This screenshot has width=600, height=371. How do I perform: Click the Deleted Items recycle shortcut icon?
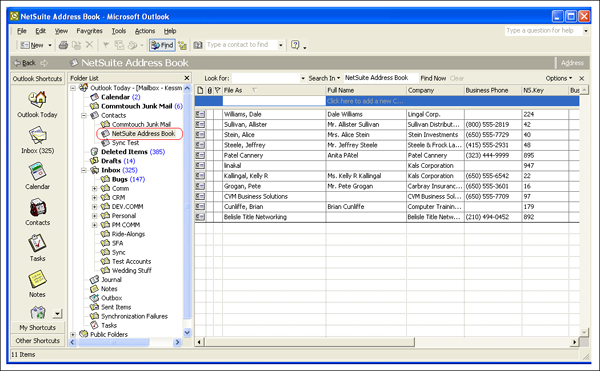point(38,312)
